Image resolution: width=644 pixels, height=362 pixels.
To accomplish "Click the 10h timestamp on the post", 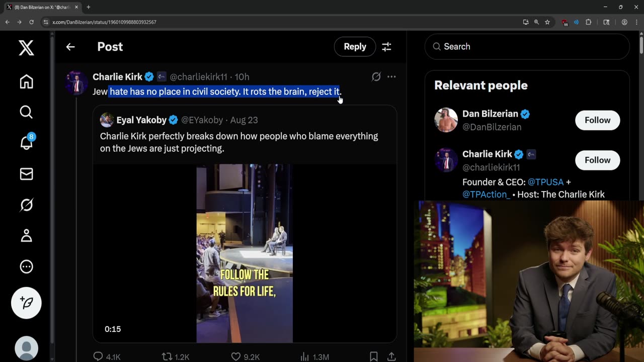I will tap(242, 77).
